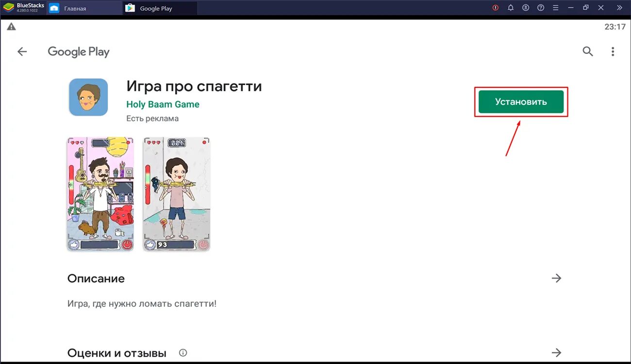Click description text Игра, где нужно ломать спагетти!
631x364 pixels.
(x=142, y=304)
